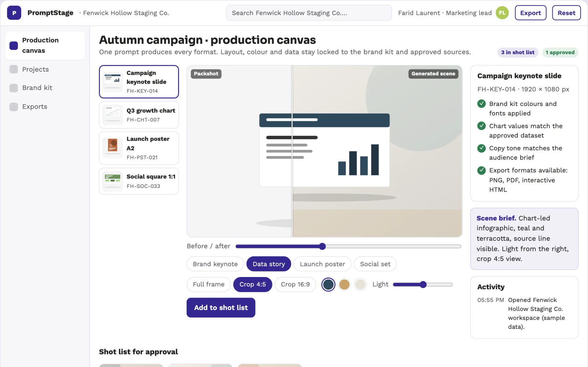This screenshot has height=367, width=588.
Task: Click the Export button
Action: [x=531, y=13]
